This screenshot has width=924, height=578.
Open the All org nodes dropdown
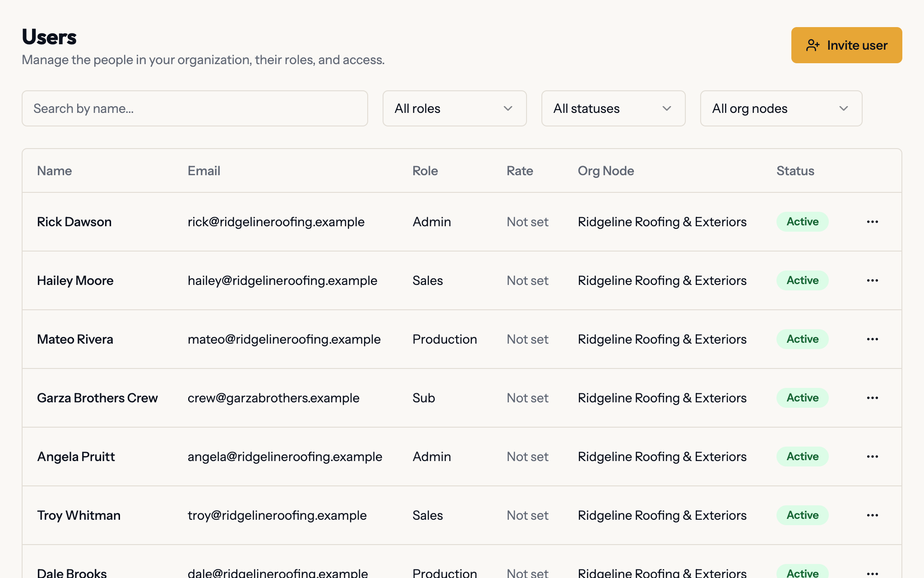(x=781, y=108)
